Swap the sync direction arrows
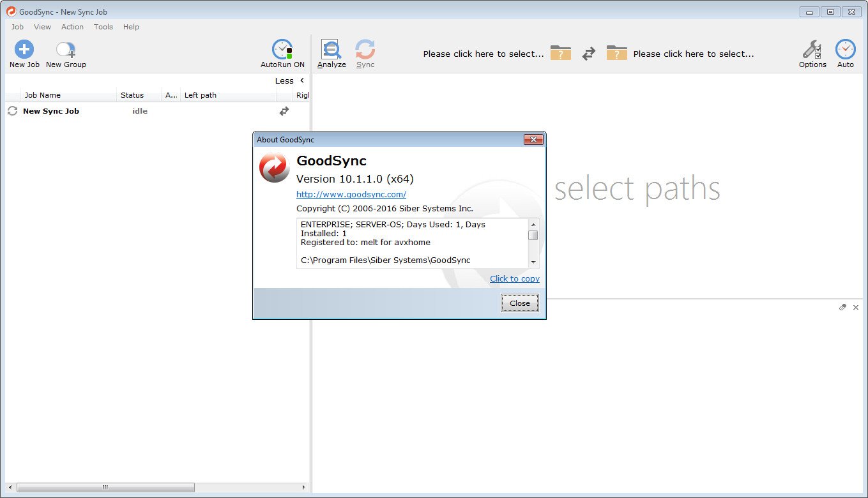The height and width of the screenshot is (498, 868). point(588,54)
